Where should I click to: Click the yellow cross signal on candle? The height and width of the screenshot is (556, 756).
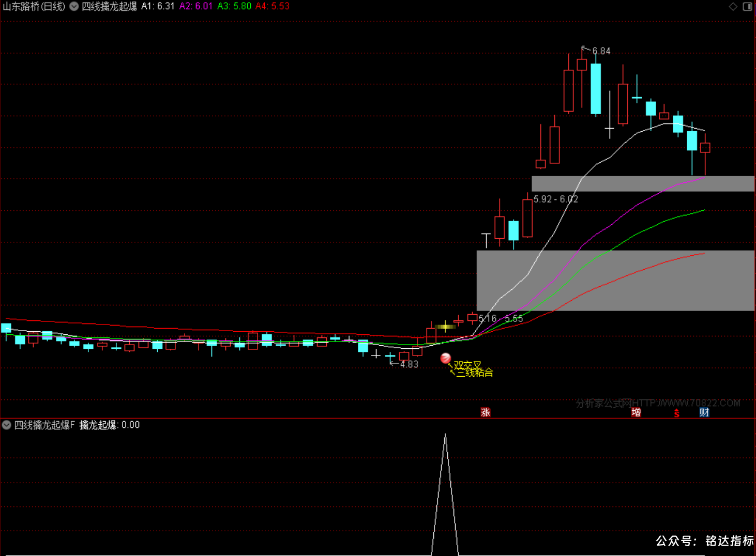pyautogui.click(x=445, y=327)
